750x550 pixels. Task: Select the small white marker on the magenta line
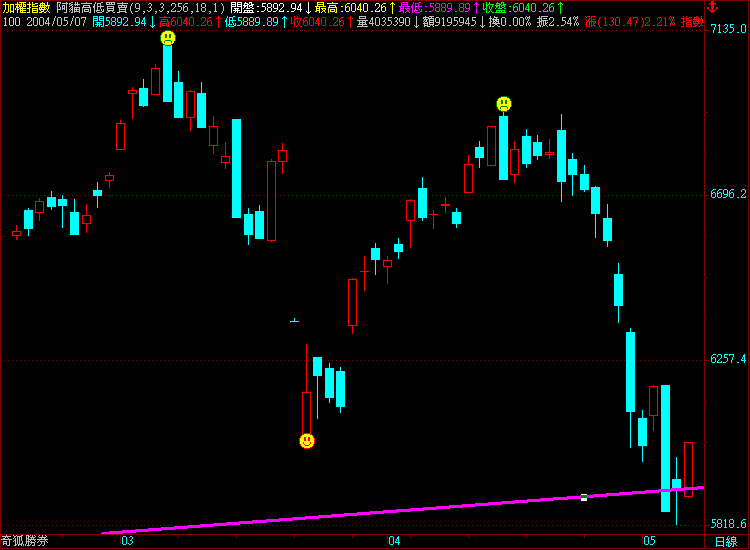pos(584,497)
